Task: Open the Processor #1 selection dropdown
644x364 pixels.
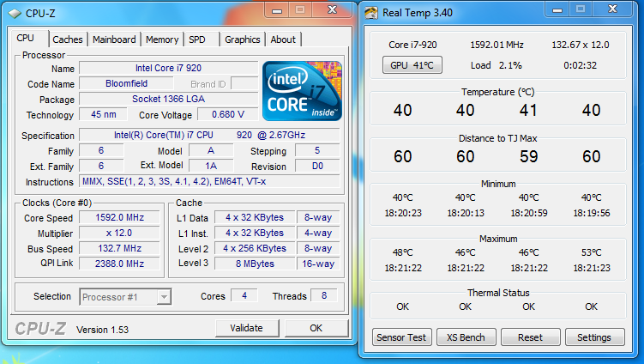Action: coord(125,297)
